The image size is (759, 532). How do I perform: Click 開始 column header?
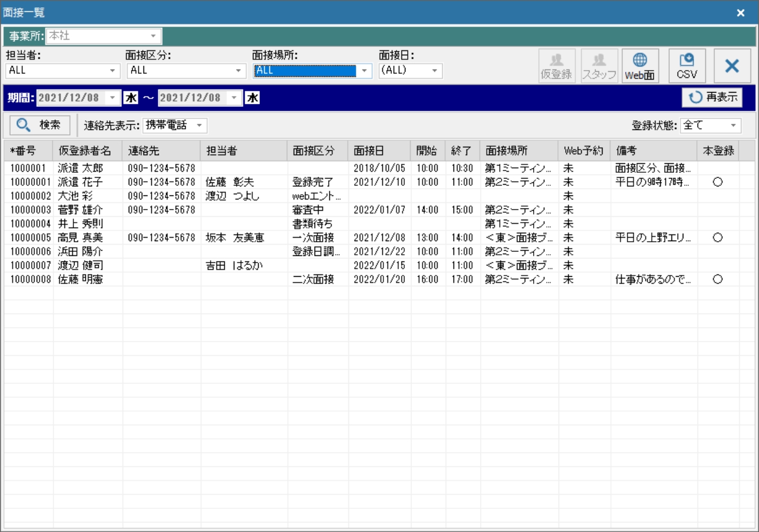[428, 151]
